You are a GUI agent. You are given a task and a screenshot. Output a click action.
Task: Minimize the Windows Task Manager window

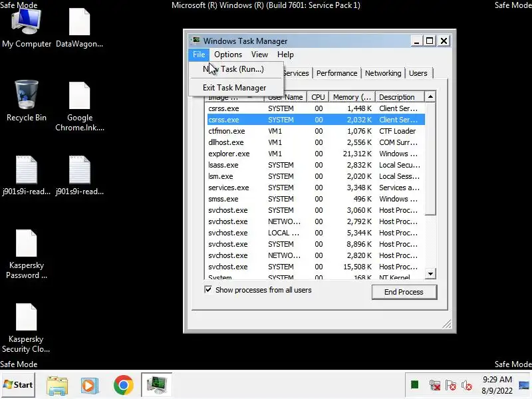416,41
